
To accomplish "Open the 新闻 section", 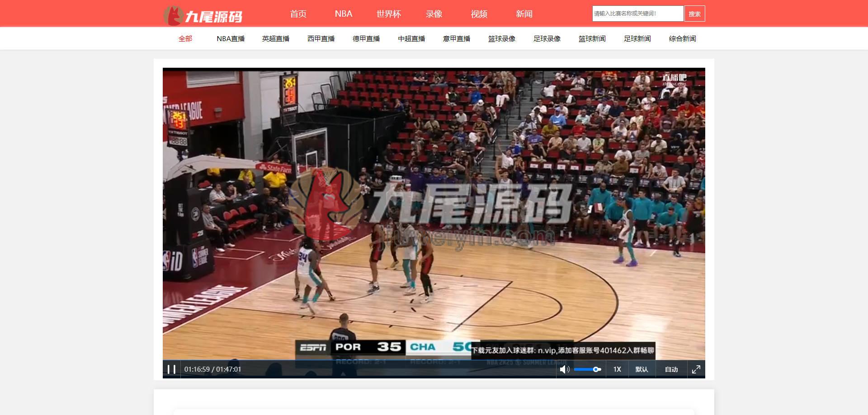I will tap(524, 14).
